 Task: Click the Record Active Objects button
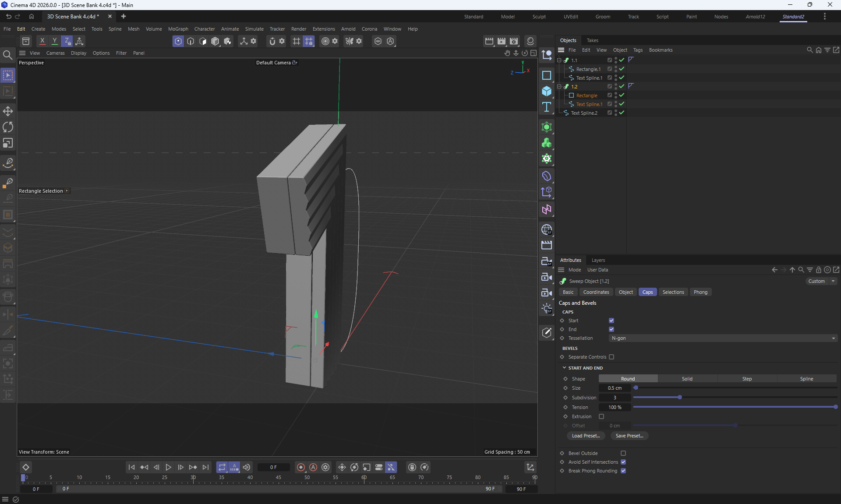point(300,467)
